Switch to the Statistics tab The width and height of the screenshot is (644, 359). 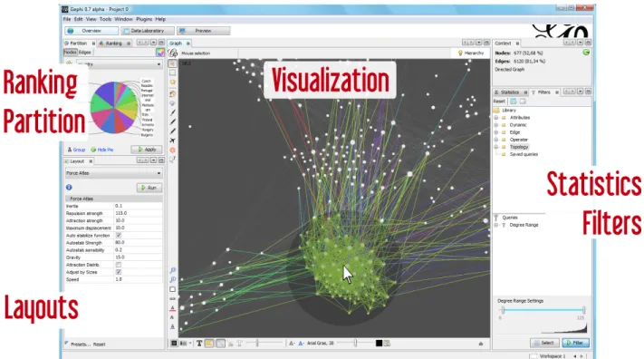click(510, 92)
